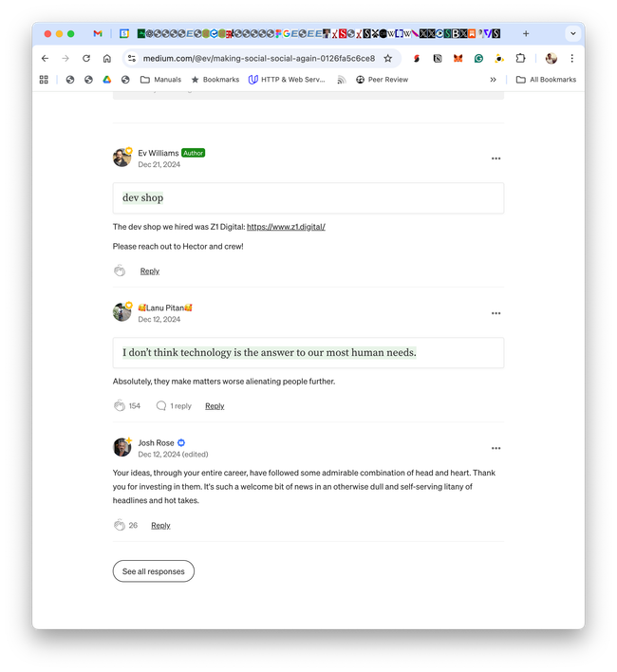Open more options for Josh Rose's comment
This screenshot has height=672, width=617.
tap(495, 448)
